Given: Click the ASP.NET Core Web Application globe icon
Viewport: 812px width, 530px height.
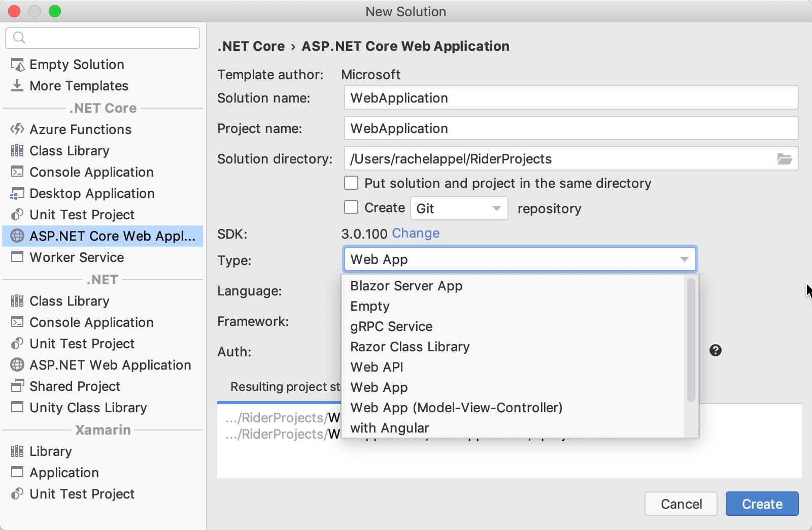Looking at the screenshot, I should [17, 236].
